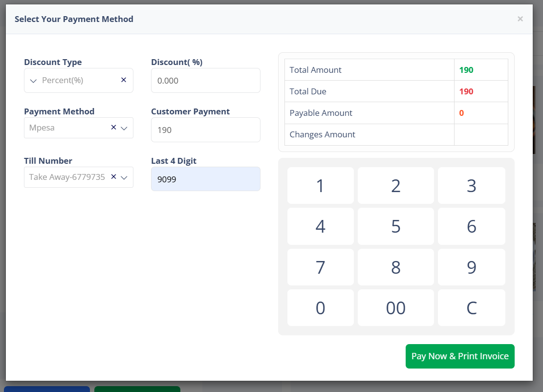The width and height of the screenshot is (543, 392).
Task: Select the Last 4 Digit field
Action: pyautogui.click(x=205, y=179)
